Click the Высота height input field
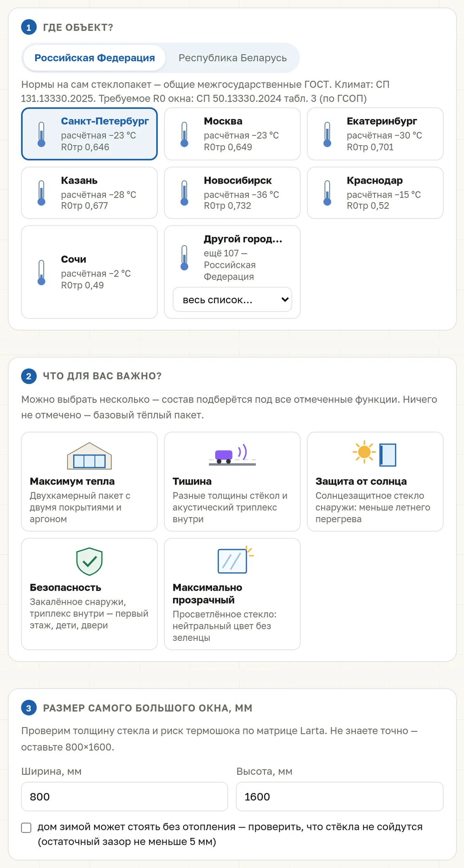 tap(340, 797)
